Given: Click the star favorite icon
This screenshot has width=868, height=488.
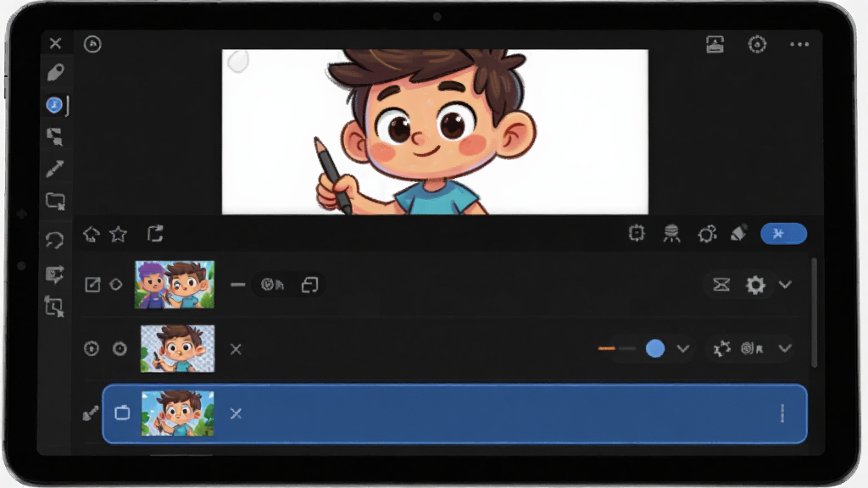Looking at the screenshot, I should [x=119, y=234].
